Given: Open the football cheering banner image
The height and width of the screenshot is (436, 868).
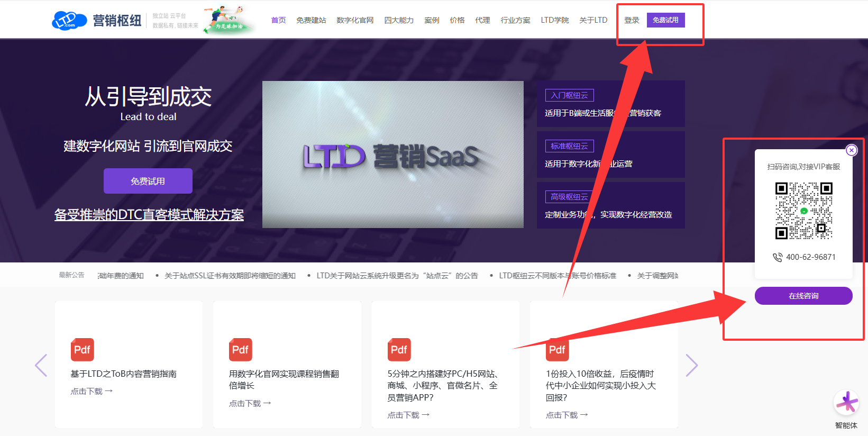Looking at the screenshot, I should point(229,20).
